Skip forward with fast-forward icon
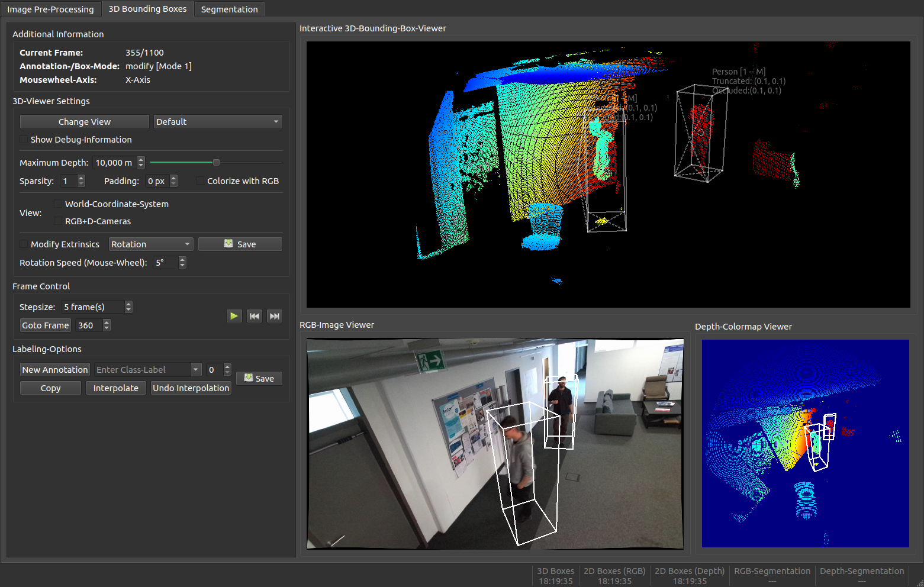 pos(275,316)
